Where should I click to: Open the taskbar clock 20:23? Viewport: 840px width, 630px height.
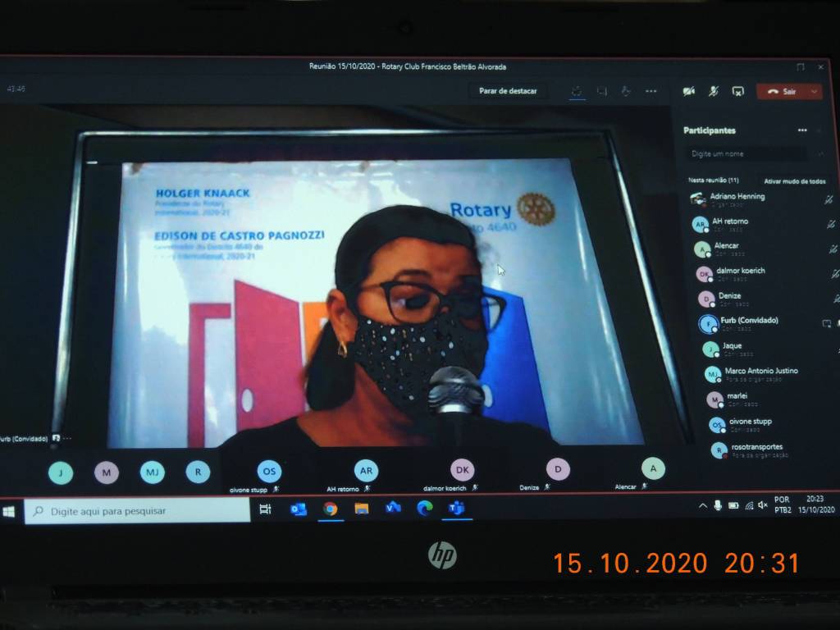(x=816, y=504)
